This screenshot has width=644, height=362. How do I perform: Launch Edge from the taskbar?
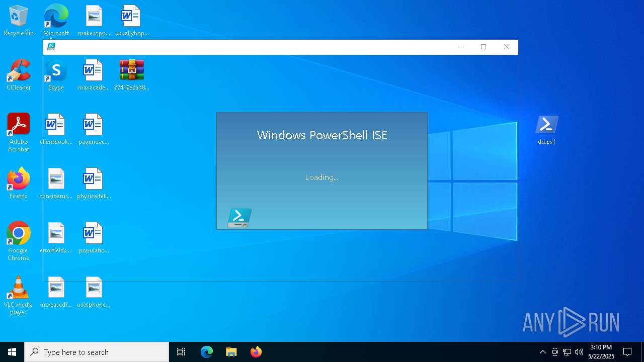(x=207, y=352)
